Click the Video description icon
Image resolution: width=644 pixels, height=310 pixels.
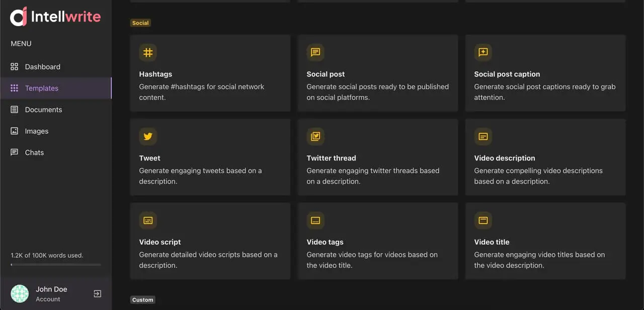[x=483, y=136]
